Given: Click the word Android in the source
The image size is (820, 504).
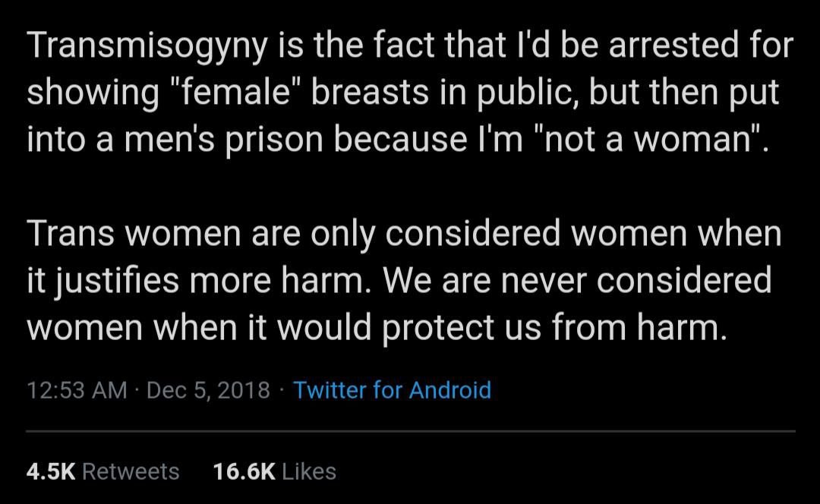Looking at the screenshot, I should click(x=450, y=390).
